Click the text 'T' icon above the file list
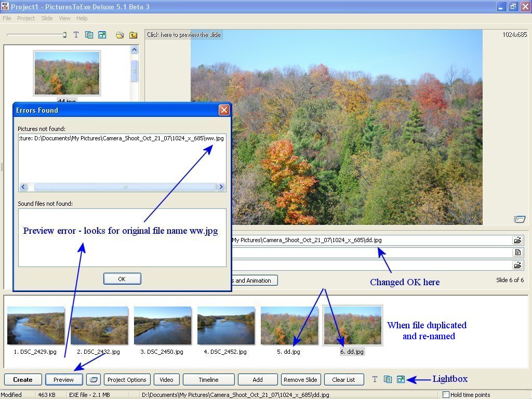The width and height of the screenshot is (532, 399). pyautogui.click(x=76, y=35)
